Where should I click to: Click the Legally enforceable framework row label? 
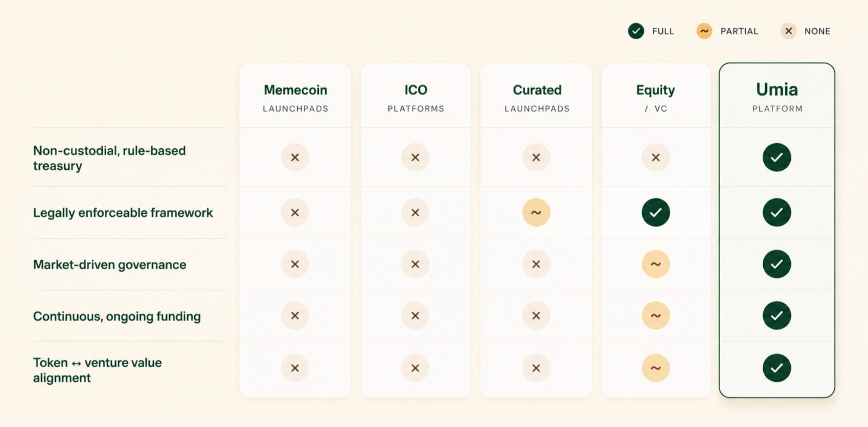click(123, 213)
